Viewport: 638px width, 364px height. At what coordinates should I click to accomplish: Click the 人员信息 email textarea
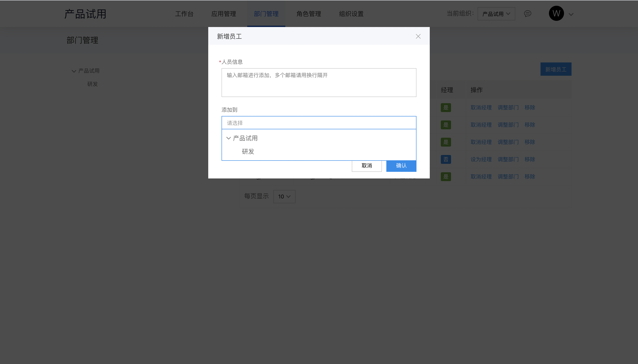319,83
